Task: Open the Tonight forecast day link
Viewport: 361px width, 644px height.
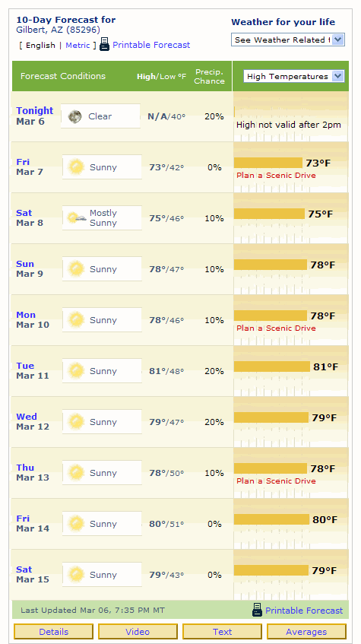Action: pyautogui.click(x=34, y=110)
